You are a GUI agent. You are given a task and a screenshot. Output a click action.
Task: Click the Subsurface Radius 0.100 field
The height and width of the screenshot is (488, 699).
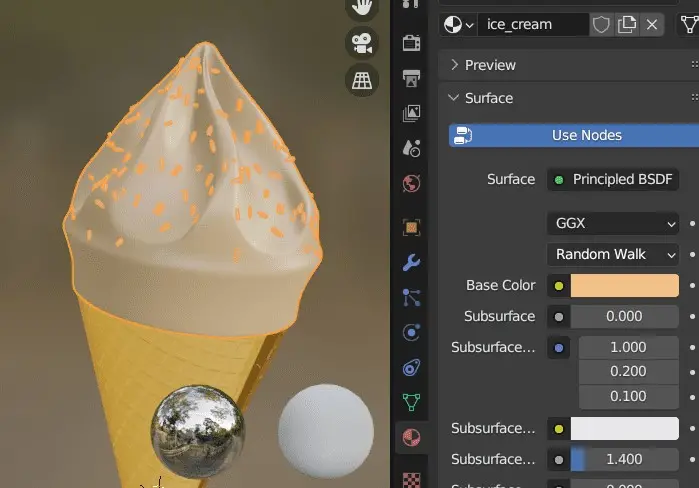tap(629, 396)
